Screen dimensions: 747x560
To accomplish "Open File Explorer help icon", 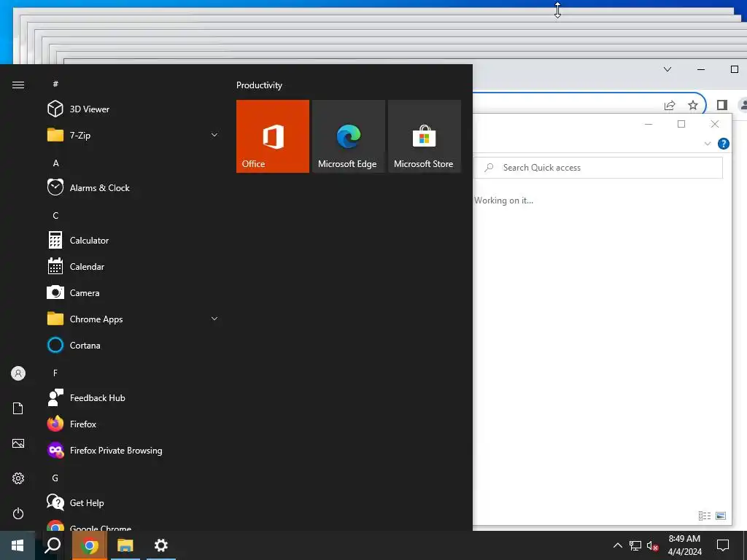I will click(723, 144).
